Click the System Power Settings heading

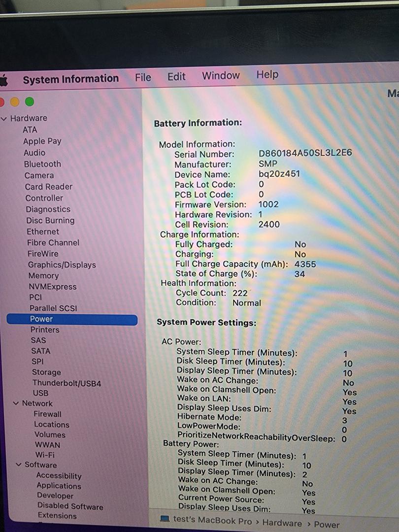[206, 322]
